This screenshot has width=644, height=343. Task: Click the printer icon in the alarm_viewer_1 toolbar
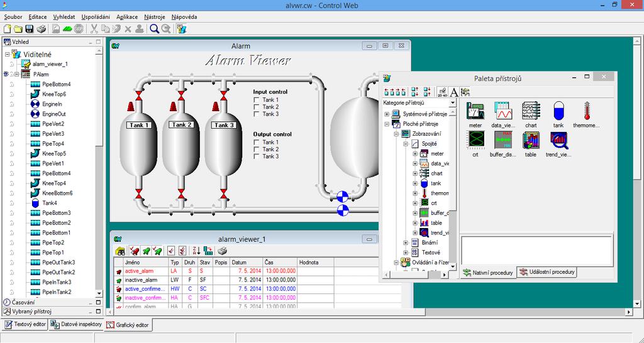222,251
